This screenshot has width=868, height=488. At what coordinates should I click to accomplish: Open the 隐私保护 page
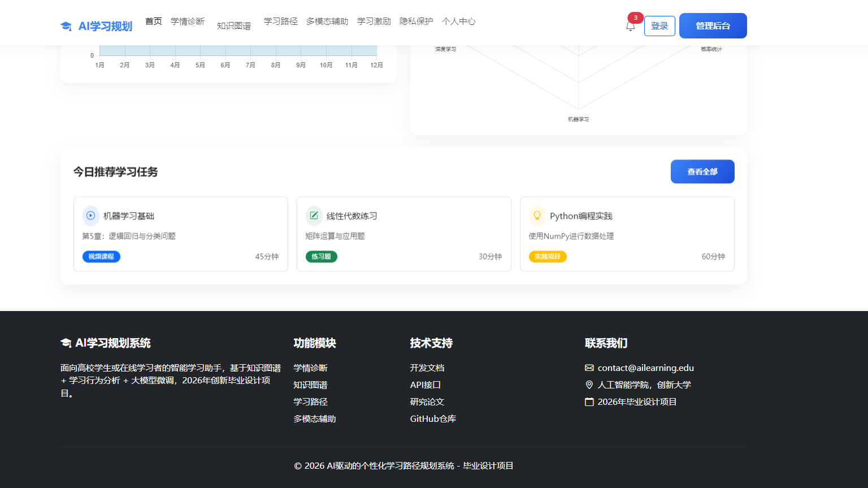(415, 21)
